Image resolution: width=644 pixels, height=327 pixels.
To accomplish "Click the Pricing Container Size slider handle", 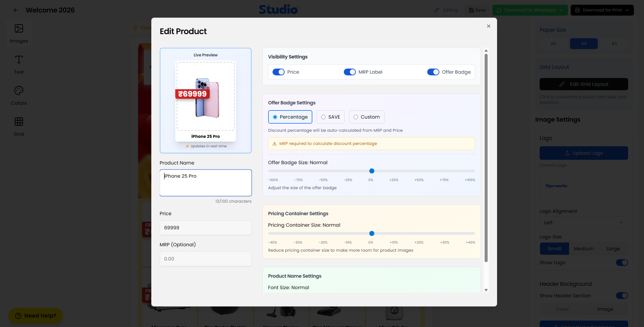I will pos(372,233).
